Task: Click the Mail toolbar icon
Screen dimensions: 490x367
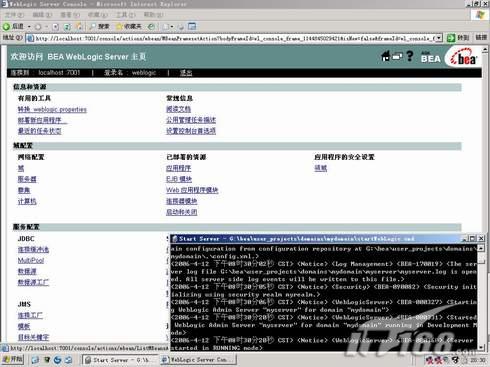Action: pyautogui.click(x=166, y=26)
